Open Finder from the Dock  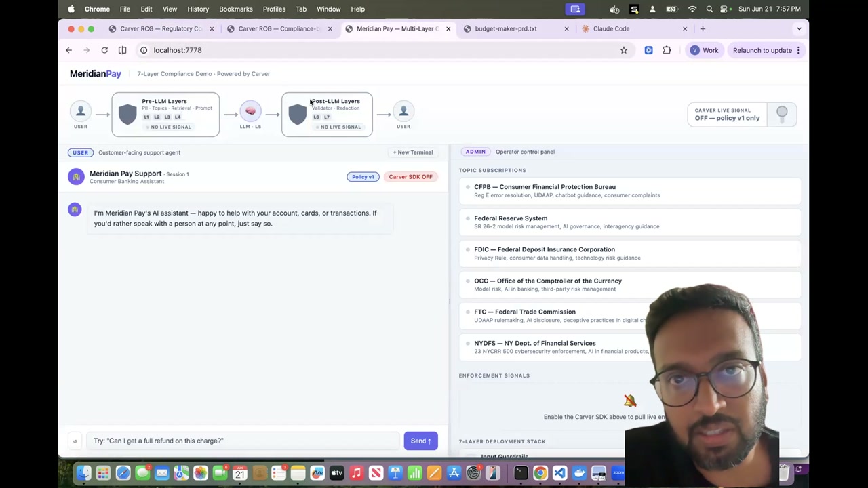pyautogui.click(x=84, y=473)
